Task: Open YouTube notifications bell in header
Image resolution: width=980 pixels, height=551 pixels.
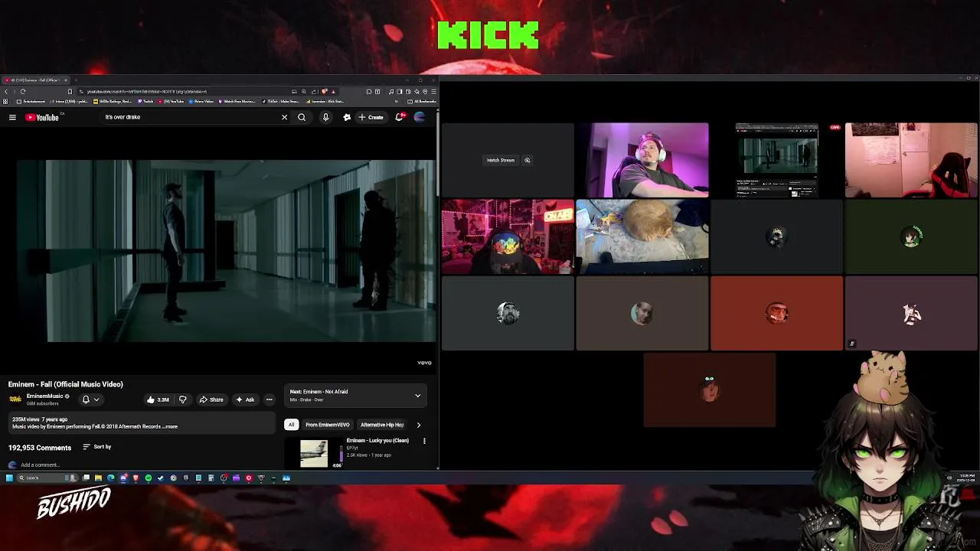Action: (x=400, y=117)
